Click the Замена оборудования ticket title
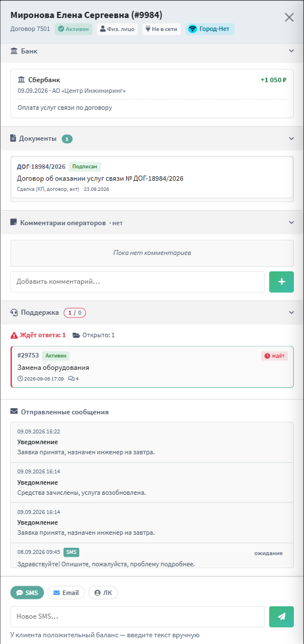The width and height of the screenshot is (304, 644). point(53,367)
